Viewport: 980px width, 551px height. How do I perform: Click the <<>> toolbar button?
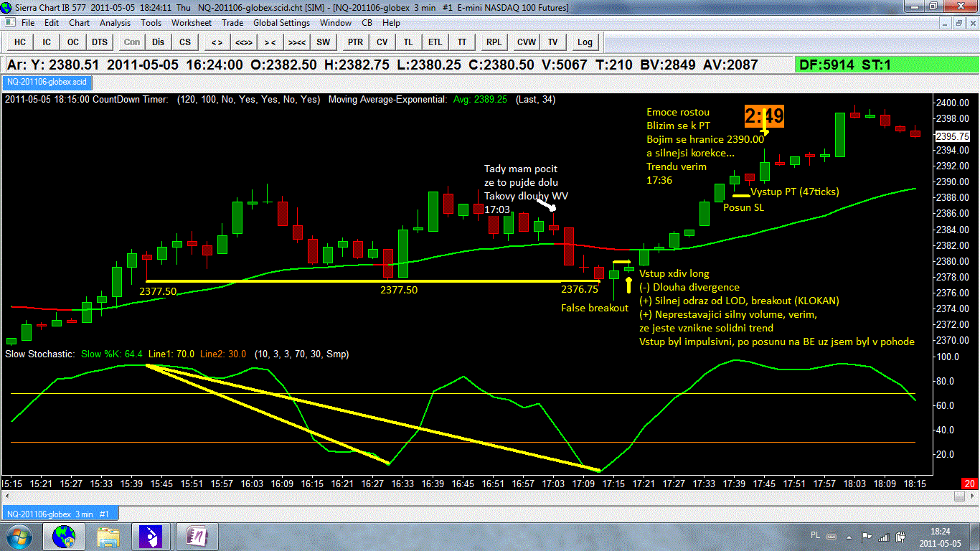pos(243,42)
